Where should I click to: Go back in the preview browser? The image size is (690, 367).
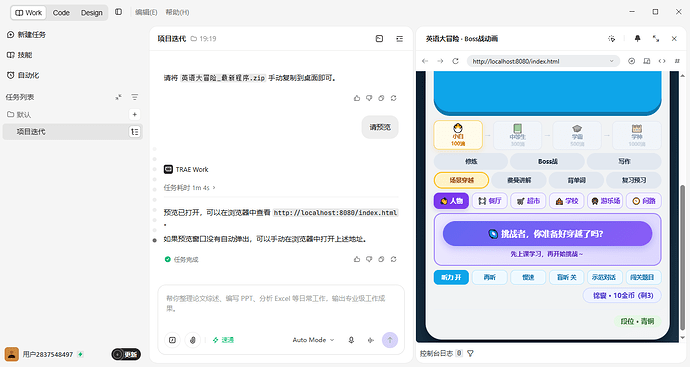[425, 61]
